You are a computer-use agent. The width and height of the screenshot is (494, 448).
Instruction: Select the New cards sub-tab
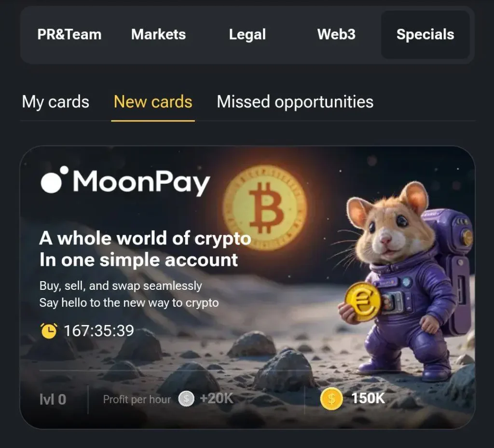point(153,102)
